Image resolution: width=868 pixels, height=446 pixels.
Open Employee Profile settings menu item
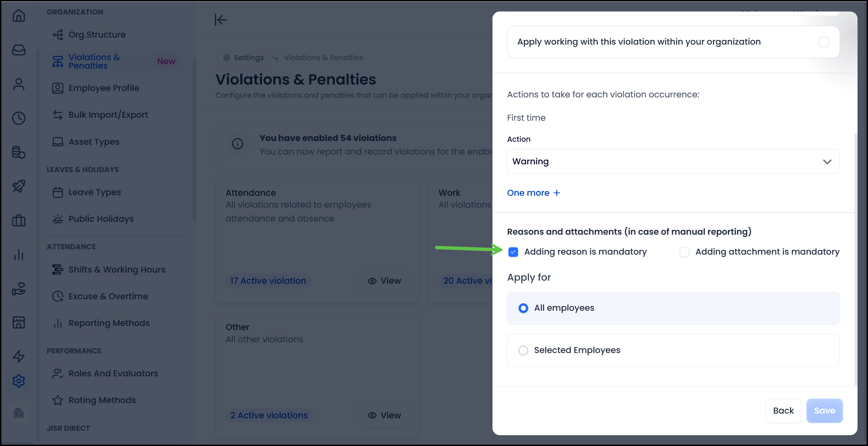[104, 88]
